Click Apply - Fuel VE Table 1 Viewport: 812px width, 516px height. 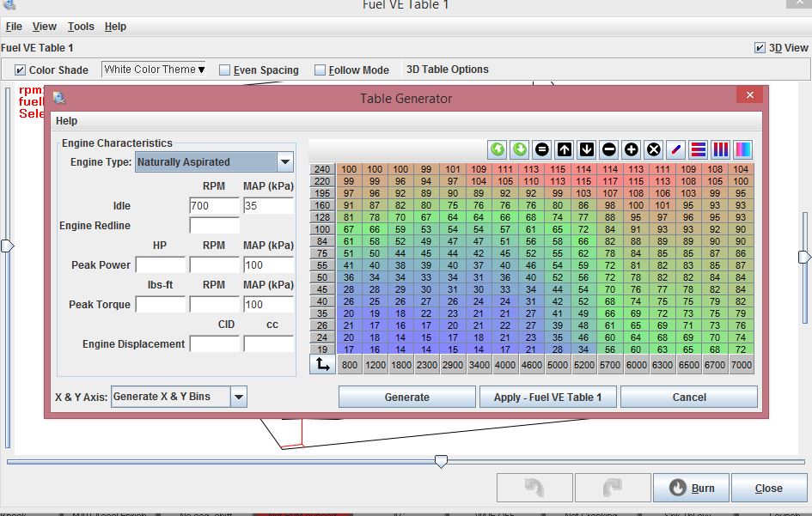(547, 397)
